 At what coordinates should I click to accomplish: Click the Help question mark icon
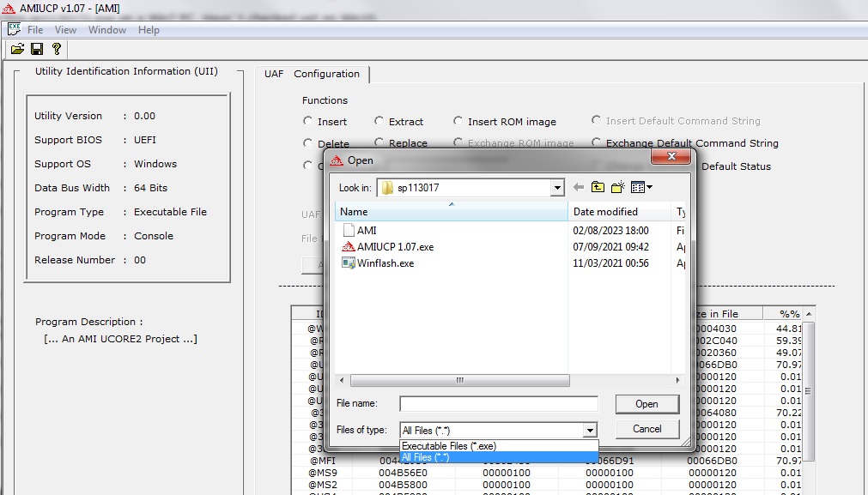coord(57,49)
